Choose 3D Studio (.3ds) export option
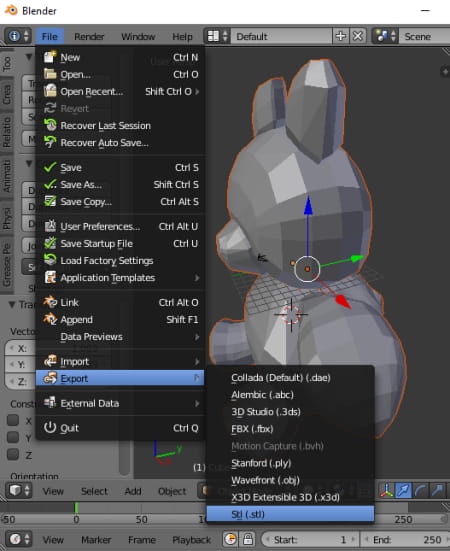 click(x=290, y=411)
